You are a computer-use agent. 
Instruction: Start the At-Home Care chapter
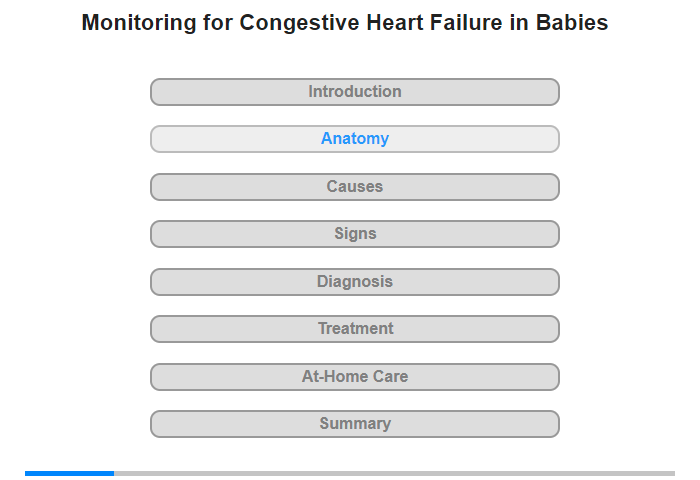click(355, 377)
